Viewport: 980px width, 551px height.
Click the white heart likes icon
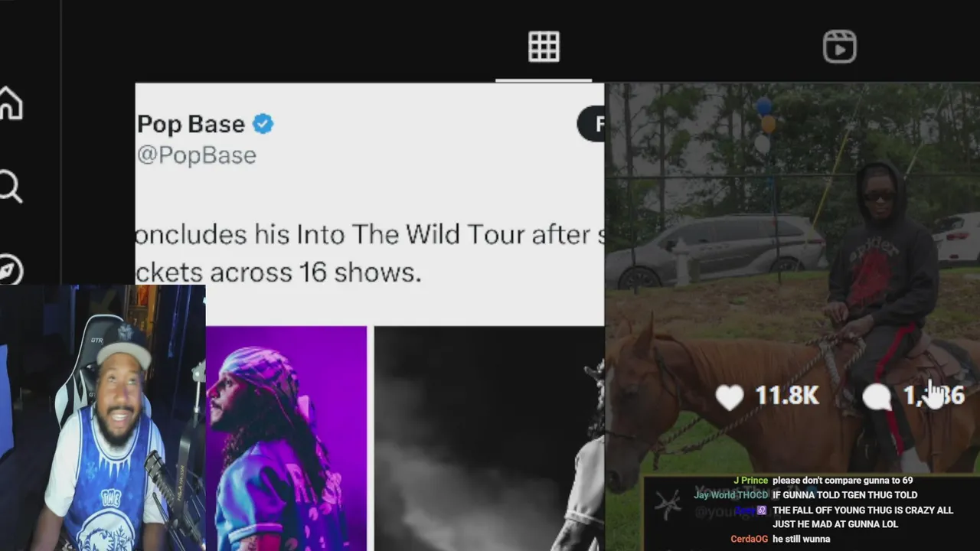click(730, 396)
